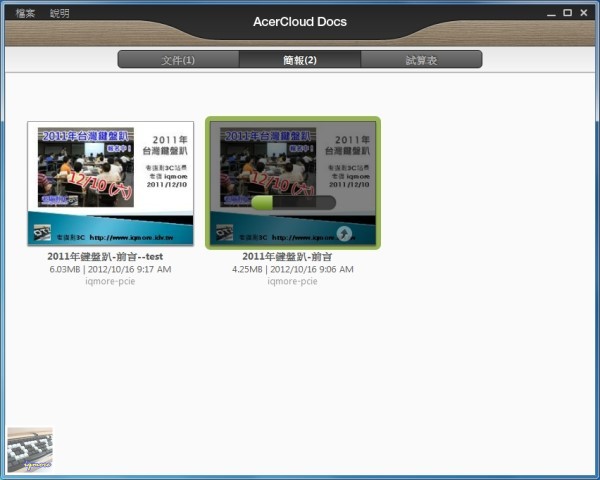
Task: Click the upload arrow icon on the thumbnail
Action: [x=344, y=233]
